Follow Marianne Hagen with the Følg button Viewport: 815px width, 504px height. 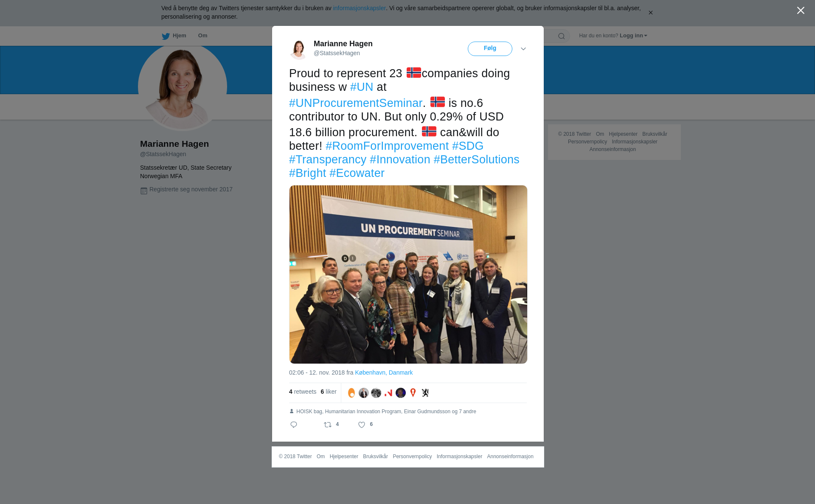490,48
